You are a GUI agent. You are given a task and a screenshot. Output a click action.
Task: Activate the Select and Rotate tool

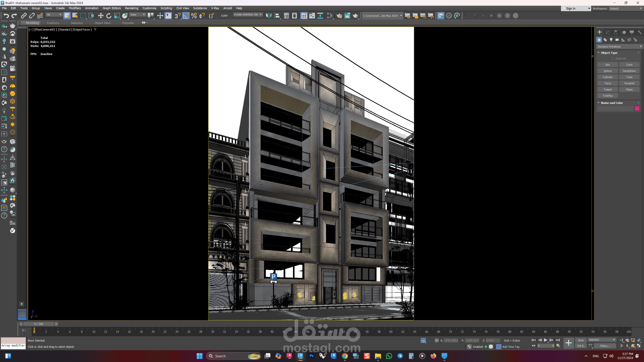[x=109, y=16]
